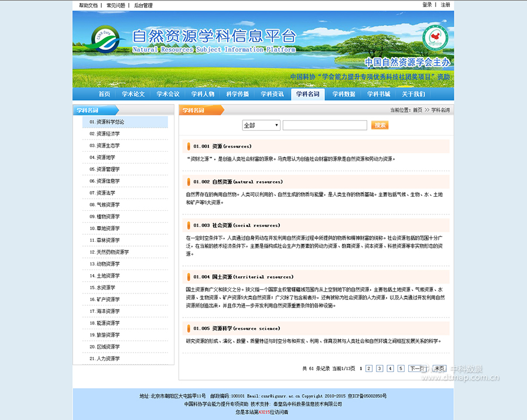Open the 科学传播 menu item

[238, 94]
